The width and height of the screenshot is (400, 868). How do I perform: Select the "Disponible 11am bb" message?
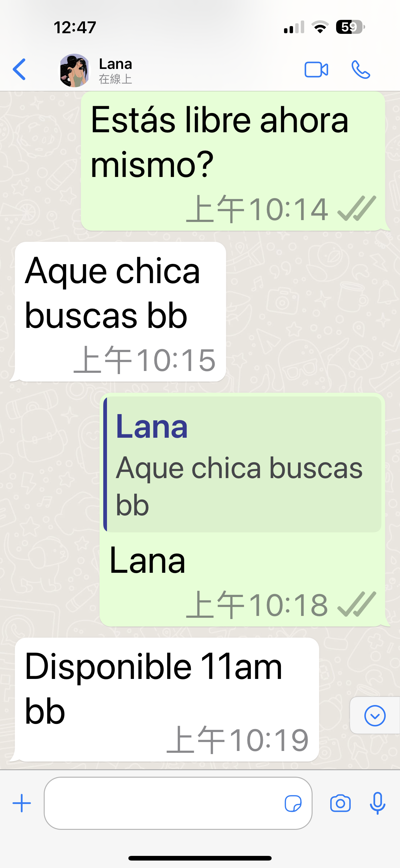pos(167,699)
